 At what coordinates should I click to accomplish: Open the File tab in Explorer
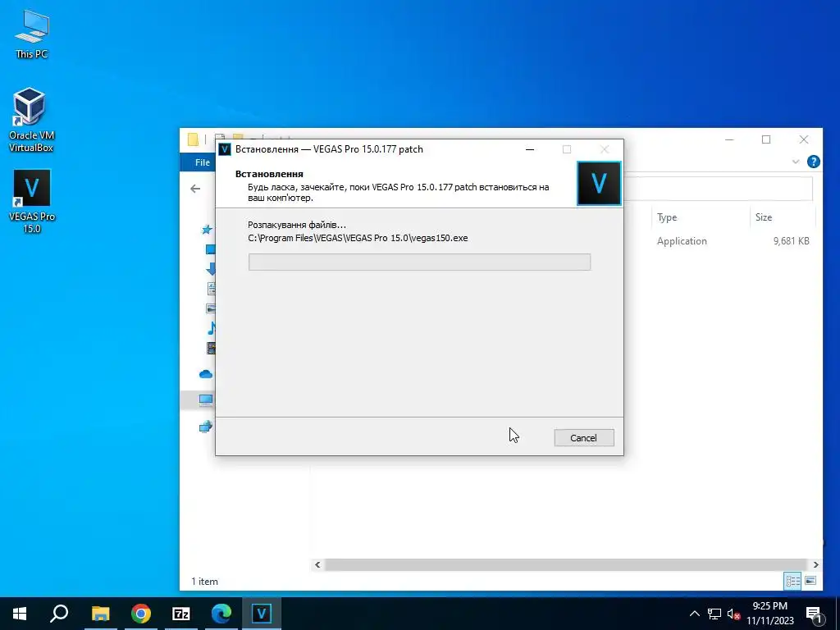[x=202, y=162]
